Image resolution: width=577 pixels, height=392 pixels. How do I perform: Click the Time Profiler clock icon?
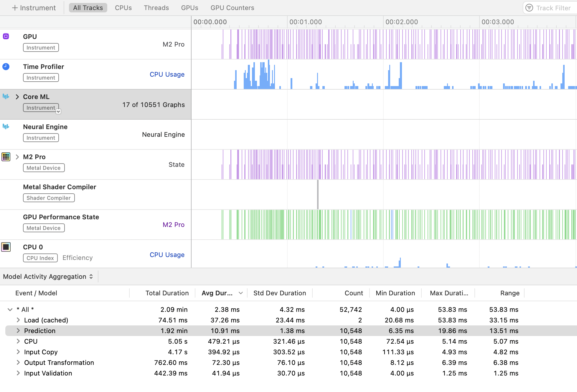pyautogui.click(x=6, y=66)
